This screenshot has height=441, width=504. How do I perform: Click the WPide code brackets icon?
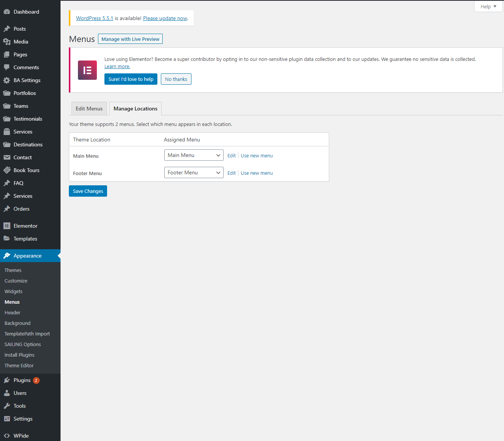(7, 436)
